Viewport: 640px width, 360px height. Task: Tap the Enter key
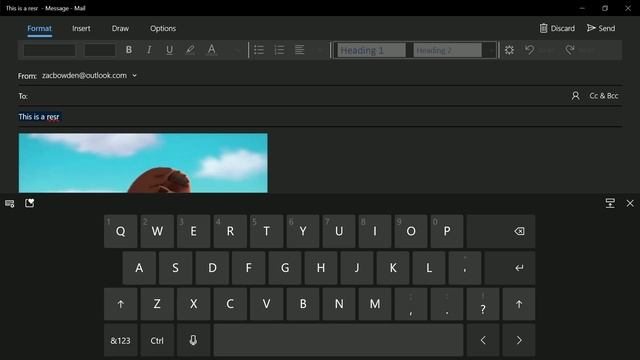pyautogui.click(x=510, y=268)
